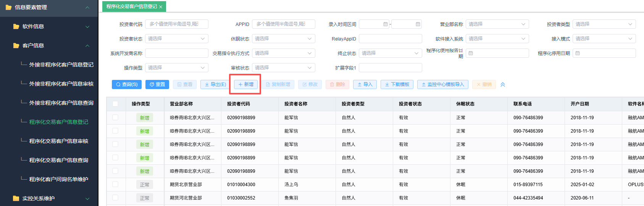Open the 录入时间区间 end date picker
Screen dimensions: 644x206
407,24
